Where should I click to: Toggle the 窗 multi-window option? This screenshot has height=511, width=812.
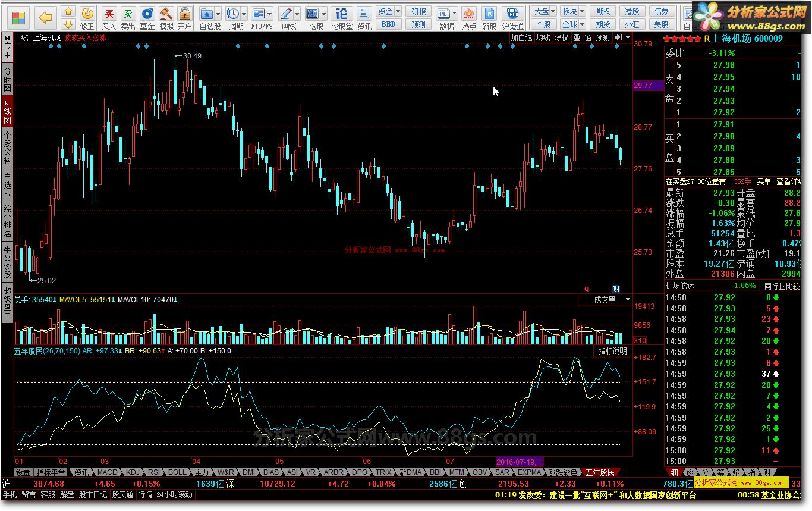pos(587,37)
